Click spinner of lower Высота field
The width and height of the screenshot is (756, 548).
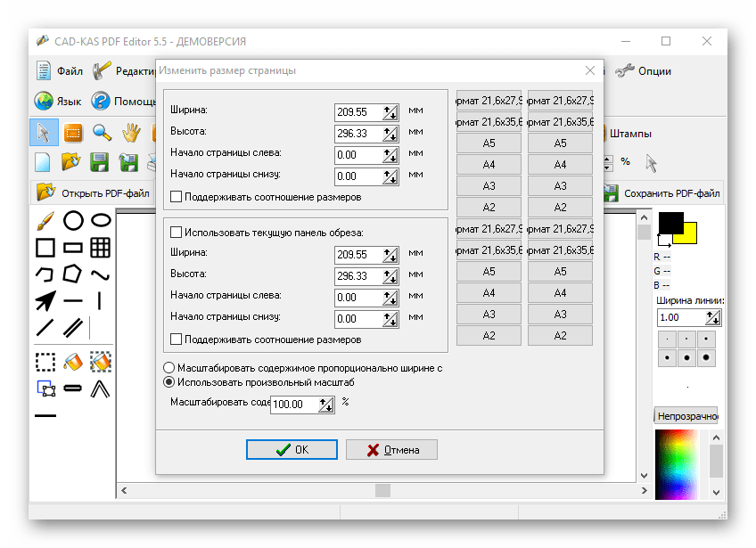coord(390,276)
